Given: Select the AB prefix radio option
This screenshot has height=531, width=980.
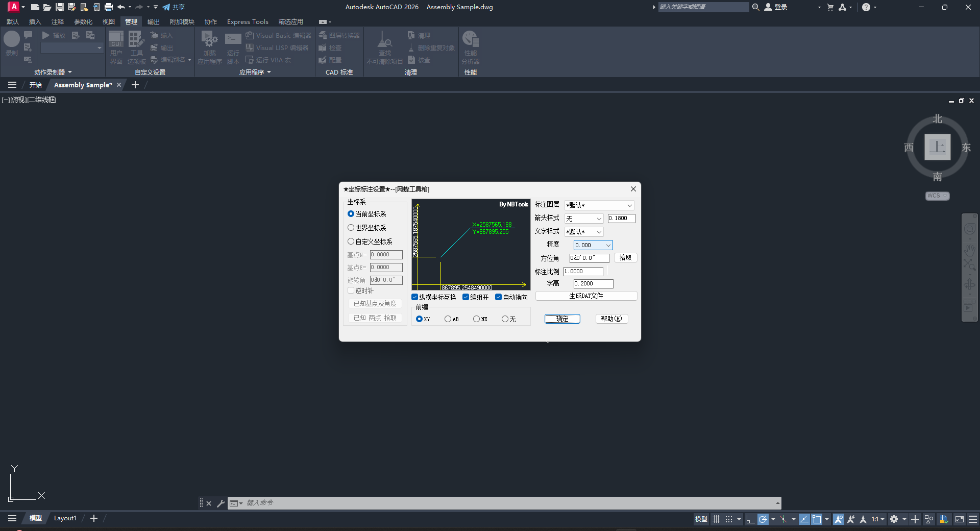Looking at the screenshot, I should (x=448, y=319).
